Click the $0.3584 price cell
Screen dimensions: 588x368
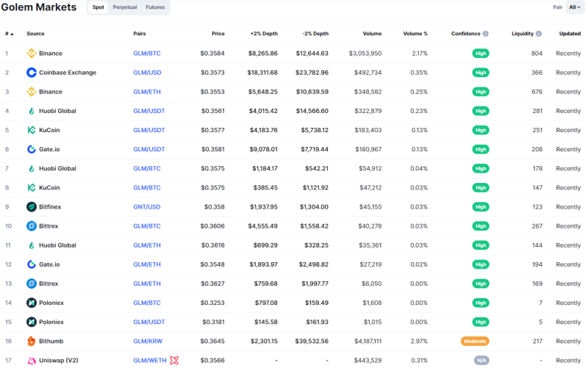click(212, 53)
